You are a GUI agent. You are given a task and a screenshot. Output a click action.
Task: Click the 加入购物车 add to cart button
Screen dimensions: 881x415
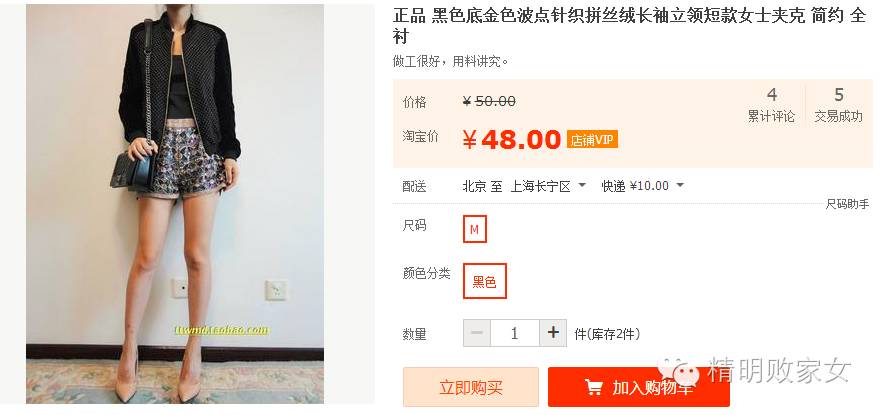[x=639, y=387]
